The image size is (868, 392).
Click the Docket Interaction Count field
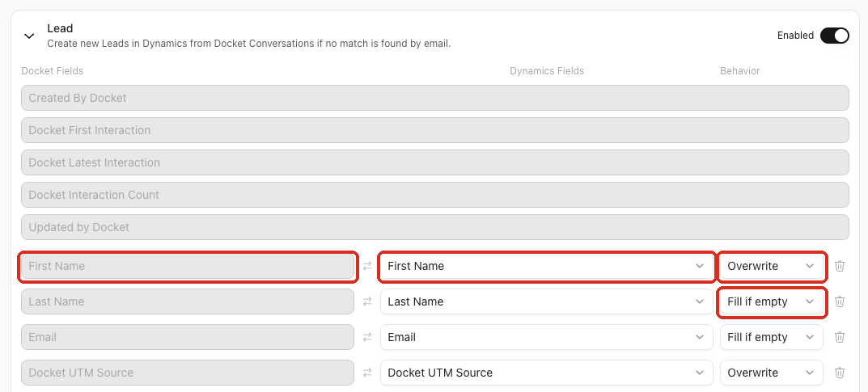click(x=435, y=195)
